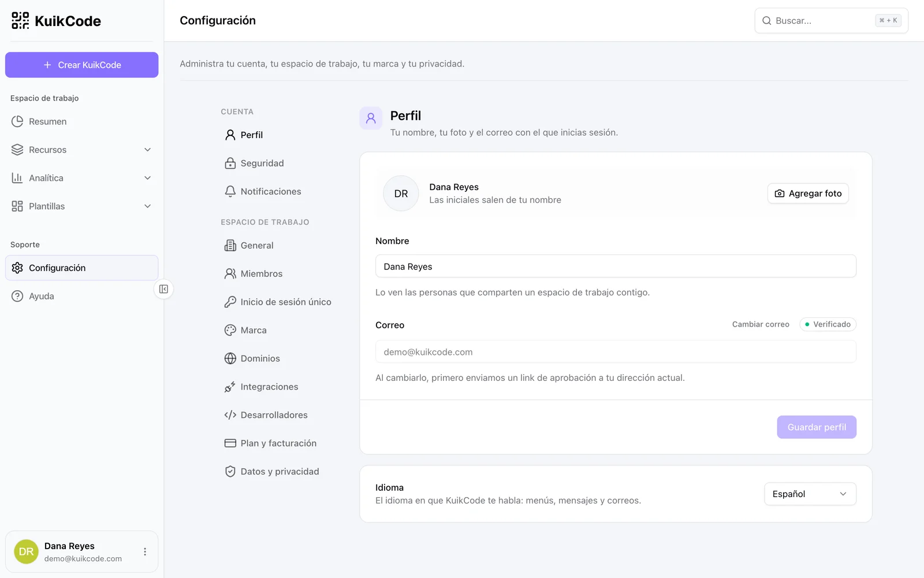This screenshot has width=924, height=578.
Task: Click the Ayuda sidebar label
Action: click(x=42, y=296)
